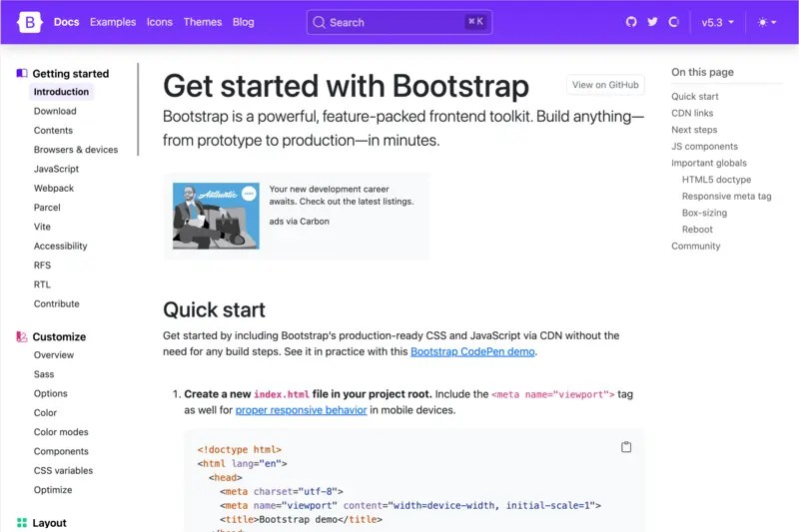The image size is (799, 532).
Task: Click the Getting started section heading
Action: pos(70,73)
